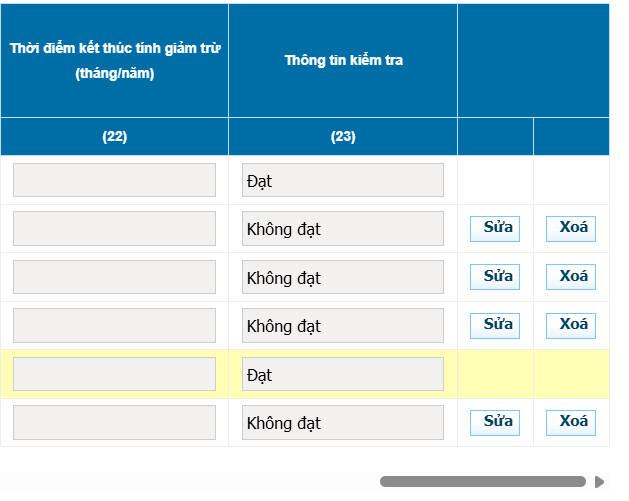Click the second row's "Không đạt" field

tap(342, 228)
